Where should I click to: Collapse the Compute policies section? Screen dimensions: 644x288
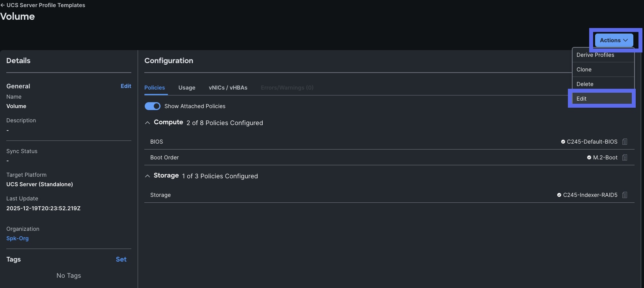tap(147, 123)
